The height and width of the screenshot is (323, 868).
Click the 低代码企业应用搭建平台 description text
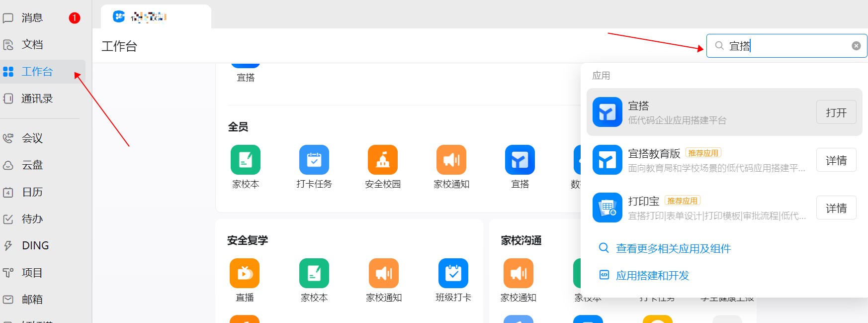click(x=677, y=120)
